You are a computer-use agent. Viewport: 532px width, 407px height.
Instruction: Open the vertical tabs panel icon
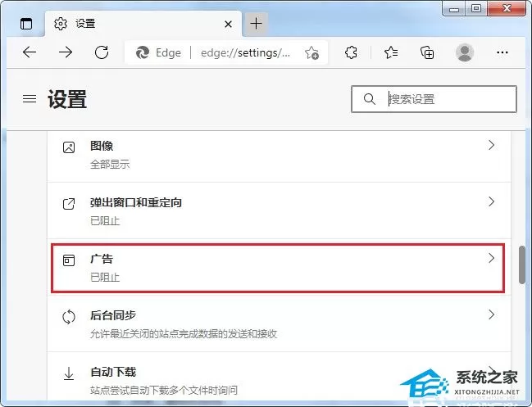pos(26,24)
